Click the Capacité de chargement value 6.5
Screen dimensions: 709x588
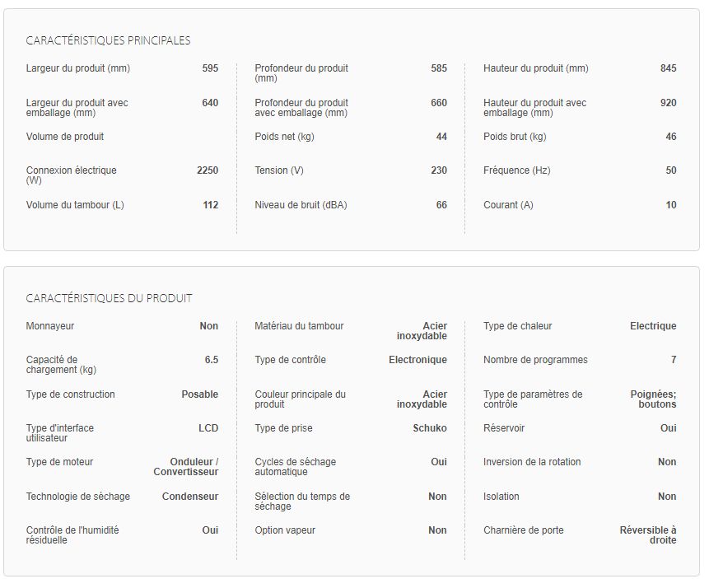211,360
